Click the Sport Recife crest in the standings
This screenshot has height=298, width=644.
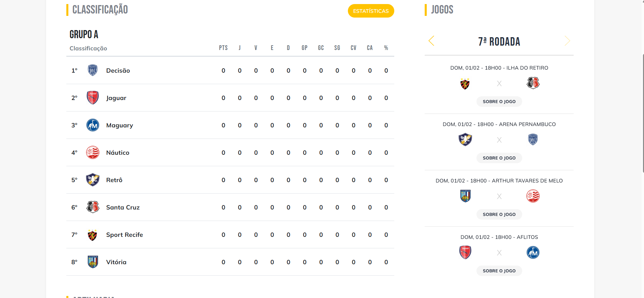click(92, 235)
